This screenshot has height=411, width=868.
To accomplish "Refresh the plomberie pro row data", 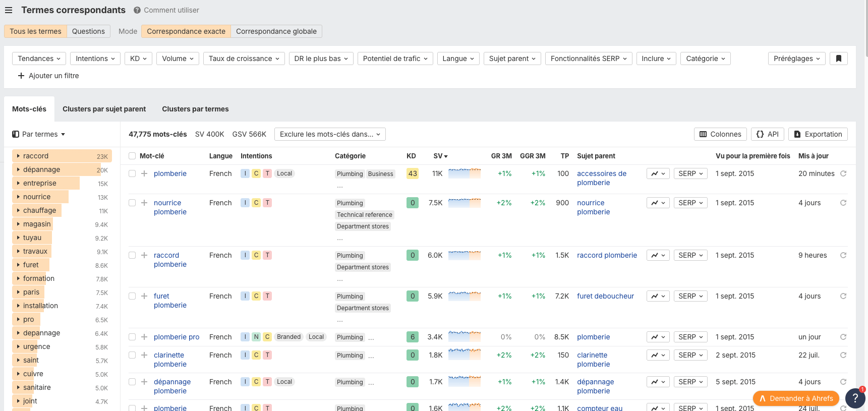I will click(x=843, y=337).
